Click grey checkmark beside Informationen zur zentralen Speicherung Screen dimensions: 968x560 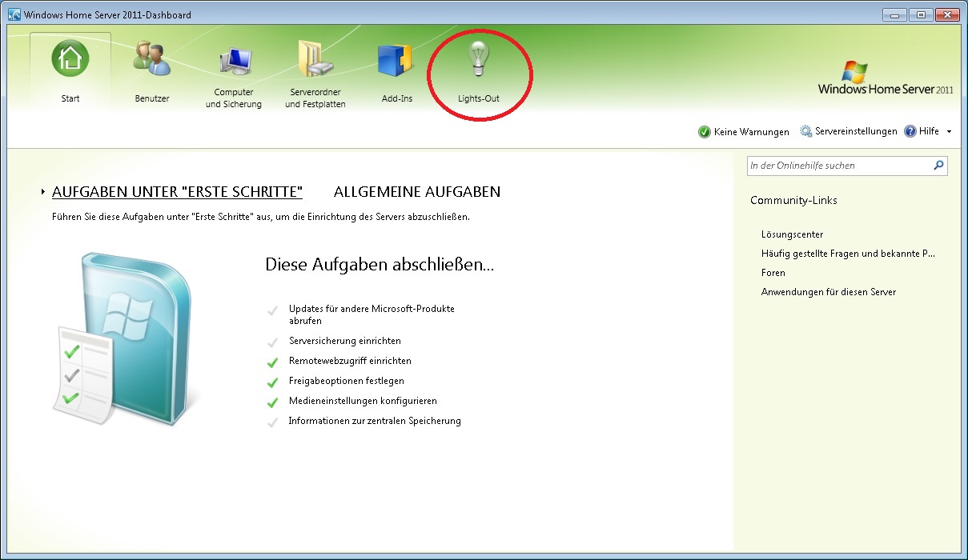pos(273,422)
